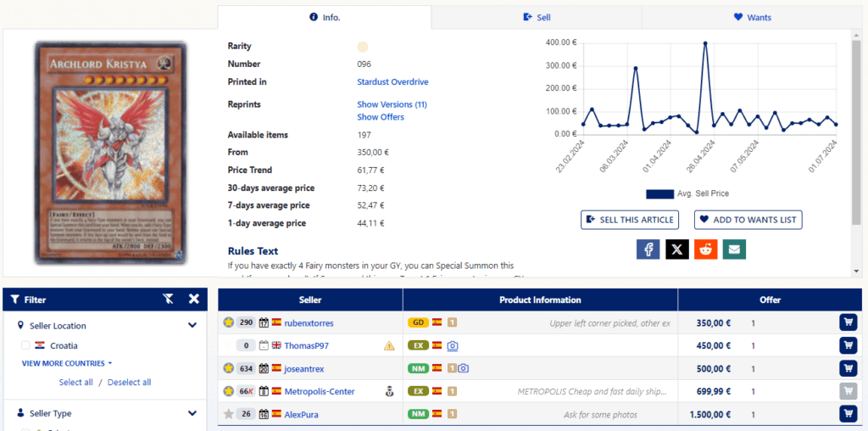The image size is (868, 431).
Task: Expand View More Countries dropdown
Action: [67, 363]
